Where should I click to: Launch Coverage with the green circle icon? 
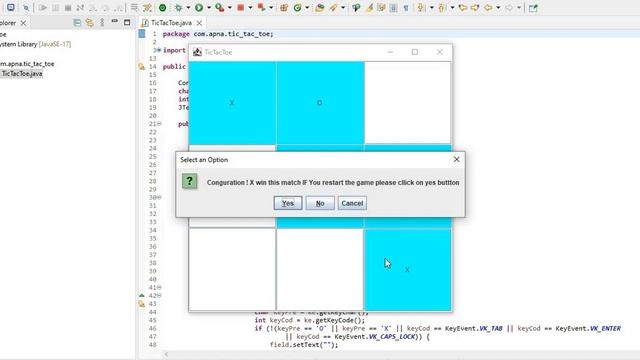tap(162, 8)
